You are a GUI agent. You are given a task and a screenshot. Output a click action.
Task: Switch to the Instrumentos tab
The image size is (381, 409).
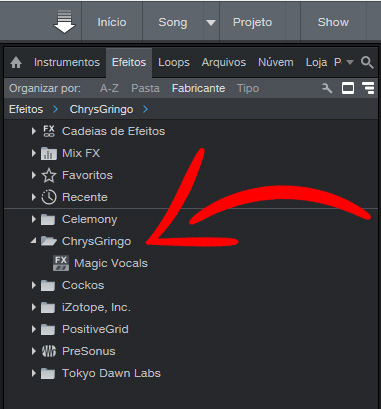(67, 62)
